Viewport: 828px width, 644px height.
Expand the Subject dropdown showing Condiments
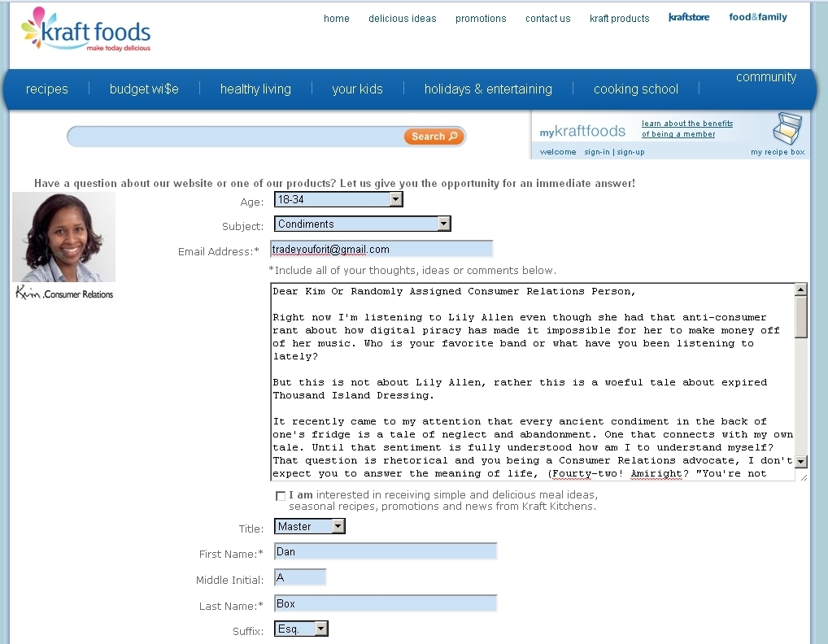tap(362, 224)
